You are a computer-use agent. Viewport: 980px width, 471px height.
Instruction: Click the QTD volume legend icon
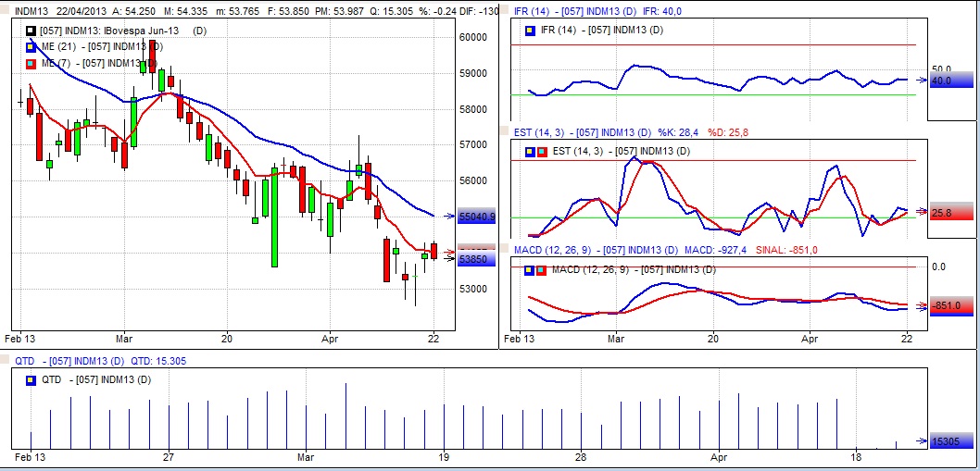(31, 379)
